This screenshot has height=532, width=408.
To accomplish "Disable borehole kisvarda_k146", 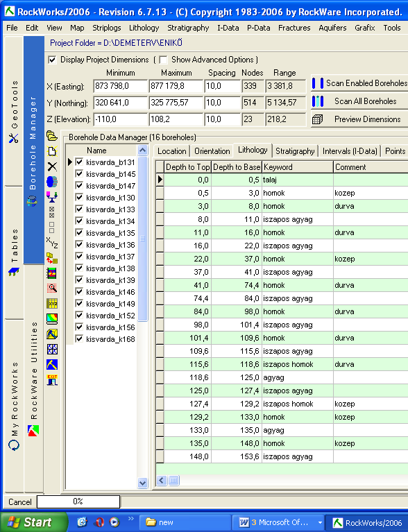I will [79, 292].
